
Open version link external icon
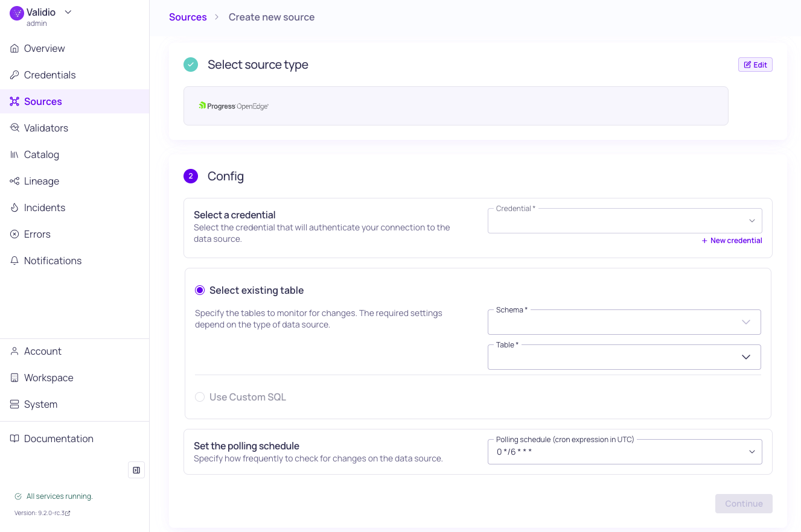pyautogui.click(x=68, y=513)
